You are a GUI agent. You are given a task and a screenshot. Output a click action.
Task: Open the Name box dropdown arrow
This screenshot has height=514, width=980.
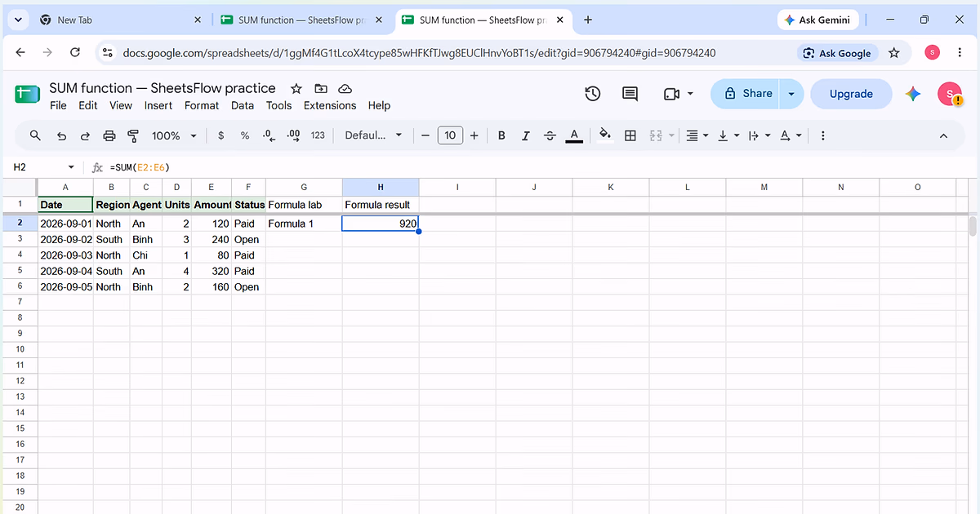[x=72, y=167]
